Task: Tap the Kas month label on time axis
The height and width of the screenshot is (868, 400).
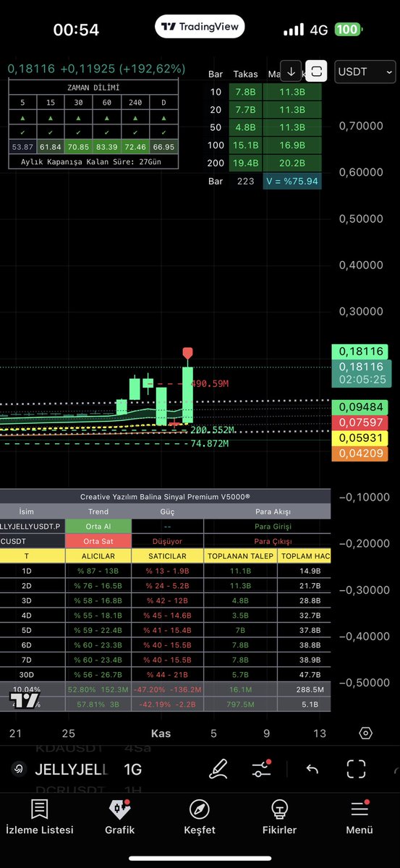Action: (x=161, y=733)
